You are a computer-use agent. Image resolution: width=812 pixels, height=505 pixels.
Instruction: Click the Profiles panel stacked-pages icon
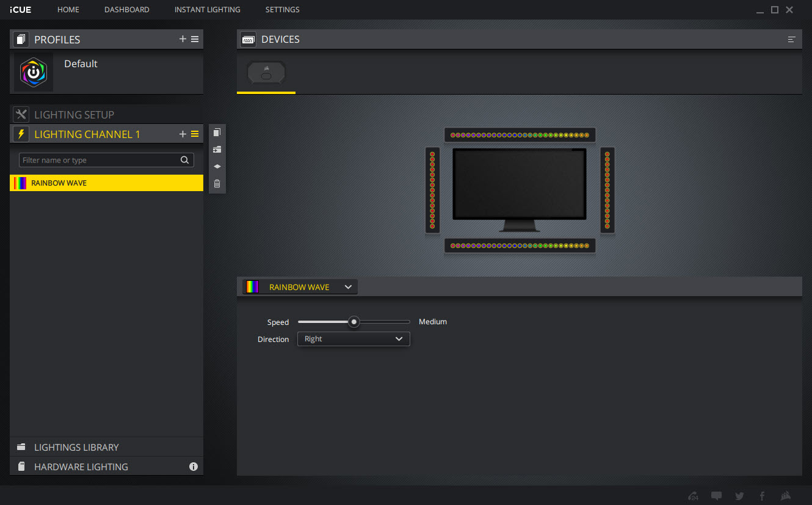21,40
